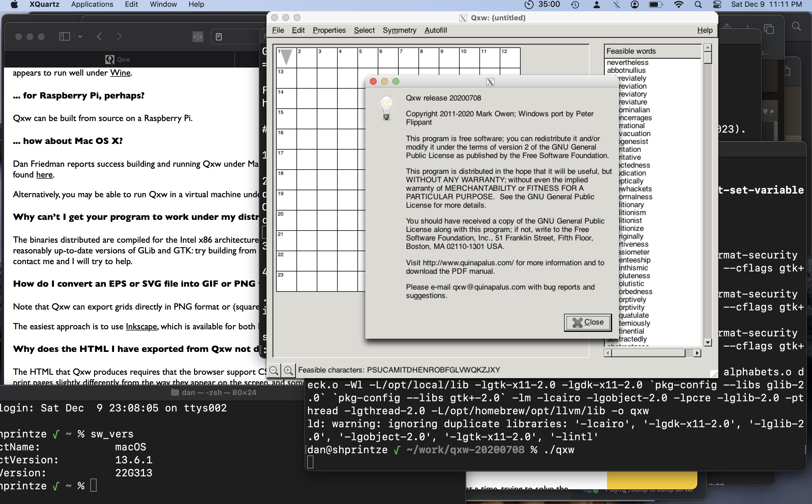
Task: Open Control Center from menu bar
Action: pyautogui.click(x=717, y=4)
